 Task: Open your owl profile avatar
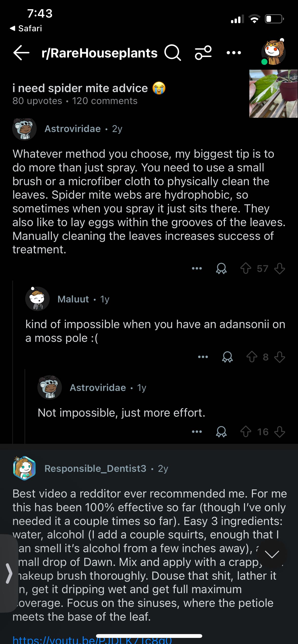coord(274,52)
